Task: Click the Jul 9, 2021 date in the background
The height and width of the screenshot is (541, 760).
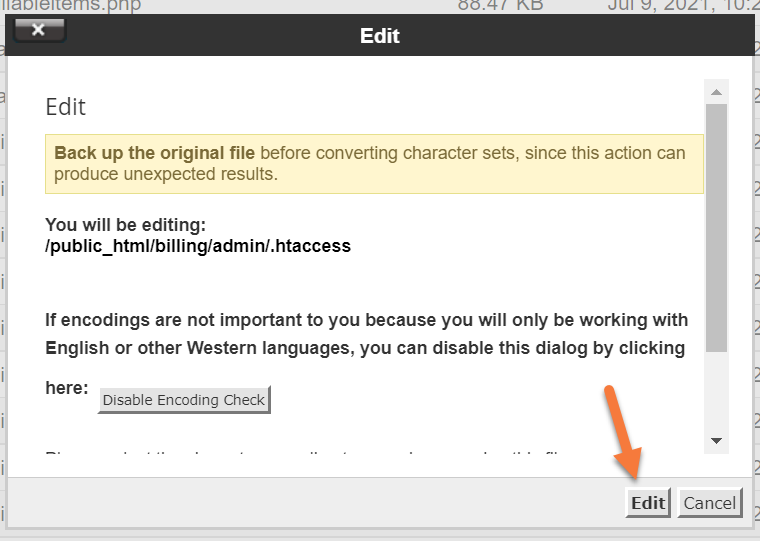Action: [x=680, y=5]
